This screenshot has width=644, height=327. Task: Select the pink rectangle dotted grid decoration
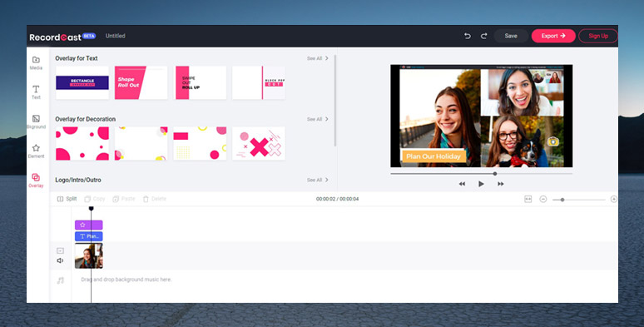pos(200,143)
